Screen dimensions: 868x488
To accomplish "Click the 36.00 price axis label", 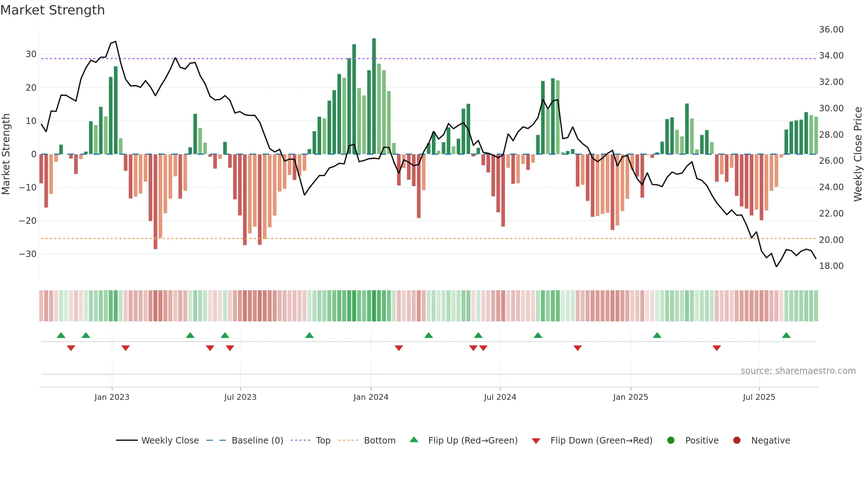I will click(x=831, y=30).
